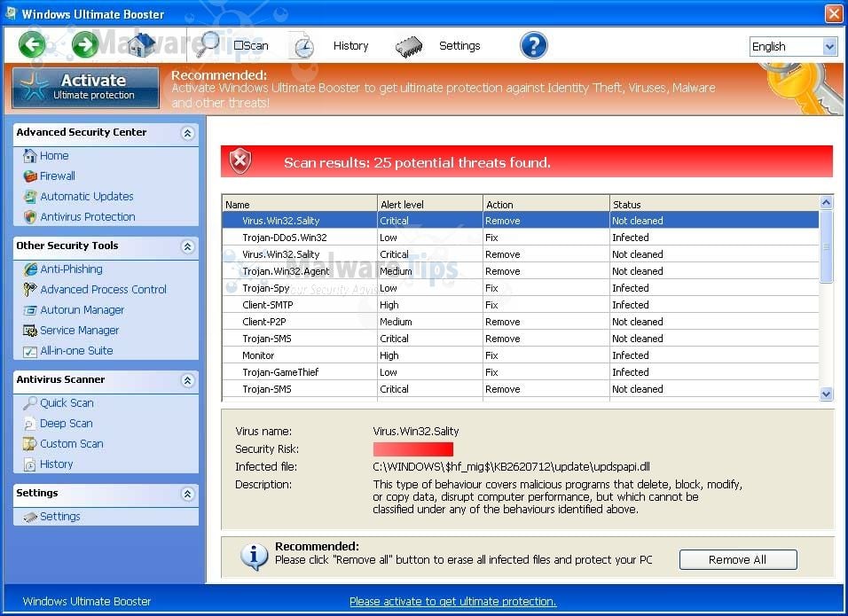Screen dimensions: 848x616
Task: Open the blue Help question mark icon
Action: click(533, 45)
